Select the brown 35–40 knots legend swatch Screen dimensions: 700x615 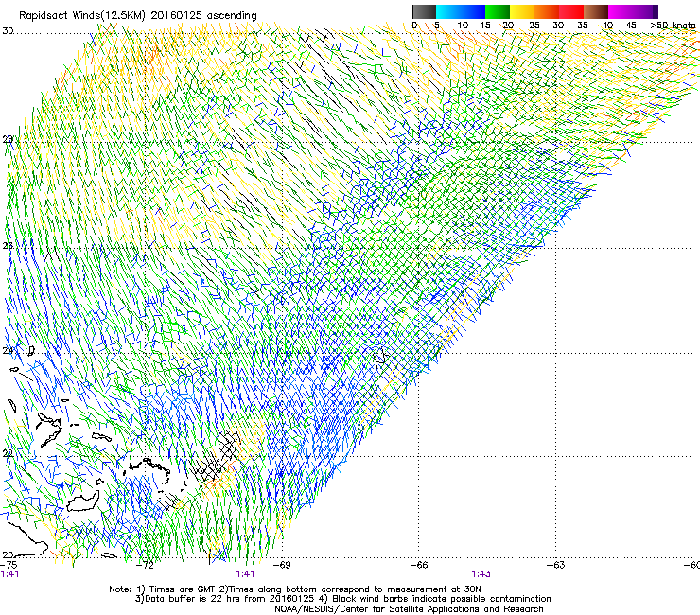coord(596,11)
